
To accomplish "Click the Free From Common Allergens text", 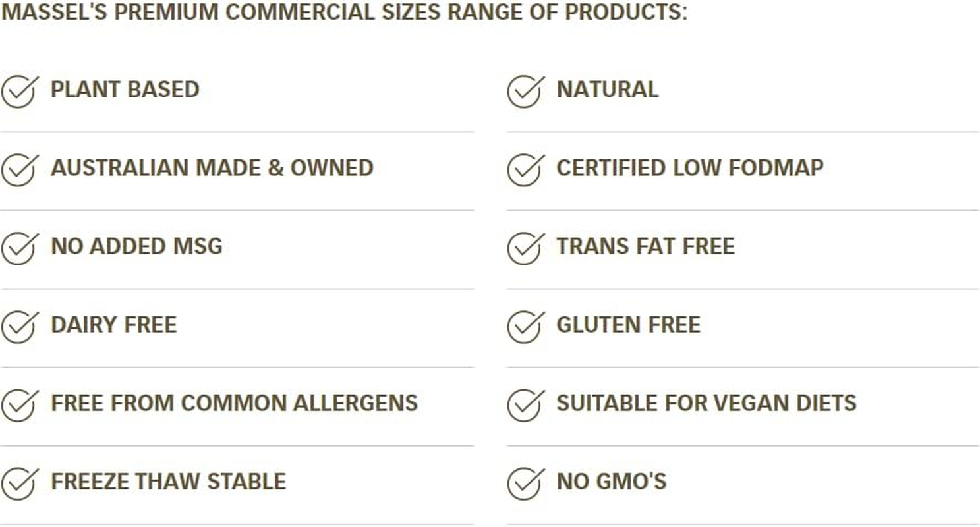I will pos(234,403).
